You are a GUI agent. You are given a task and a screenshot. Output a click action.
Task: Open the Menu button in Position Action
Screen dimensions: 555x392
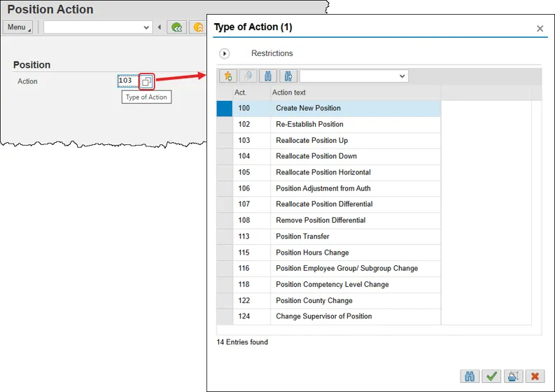pos(17,27)
